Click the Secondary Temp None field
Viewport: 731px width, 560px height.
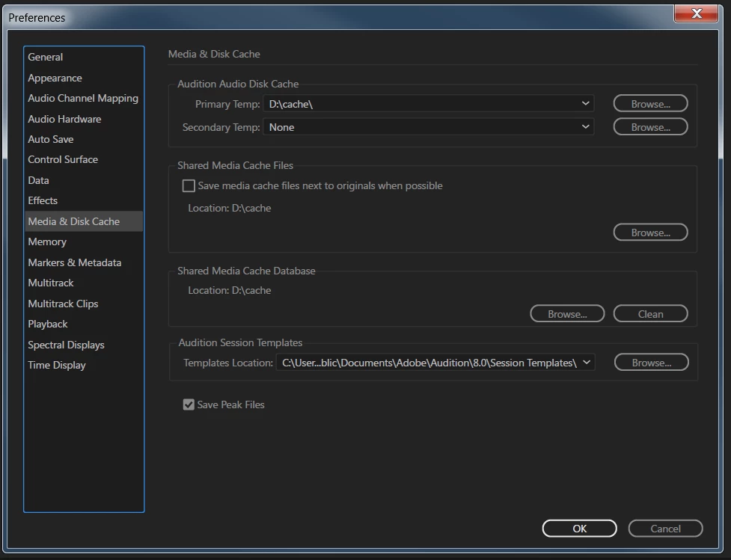(x=429, y=126)
